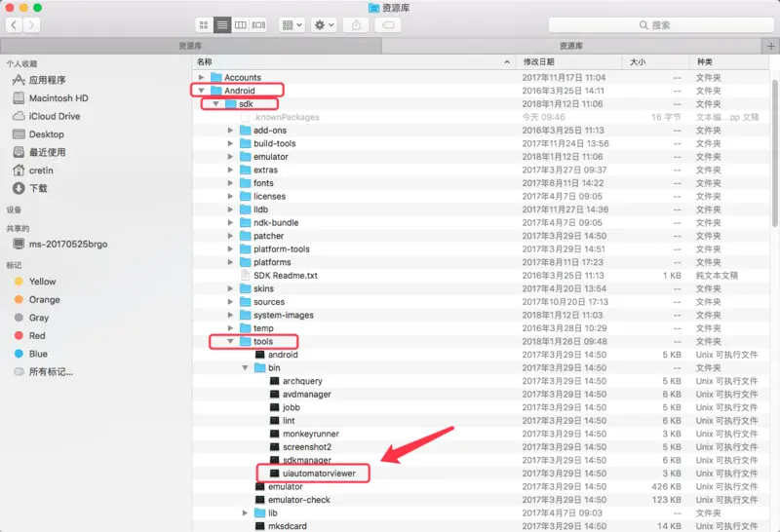The height and width of the screenshot is (532, 780).
Task: Click the share toolbar button
Action: point(356,25)
